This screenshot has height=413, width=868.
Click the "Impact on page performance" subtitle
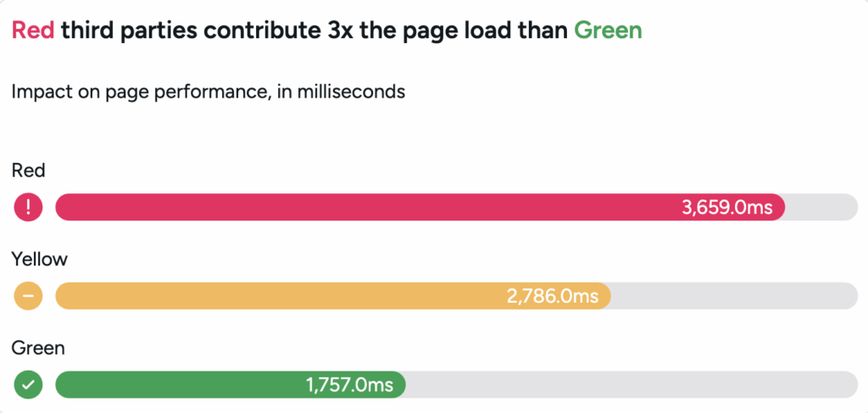pyautogui.click(x=208, y=92)
